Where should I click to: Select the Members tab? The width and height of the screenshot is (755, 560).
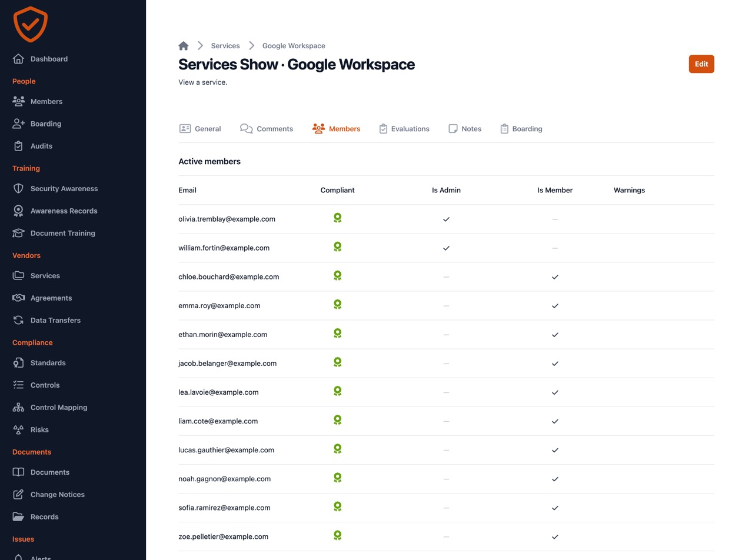336,129
